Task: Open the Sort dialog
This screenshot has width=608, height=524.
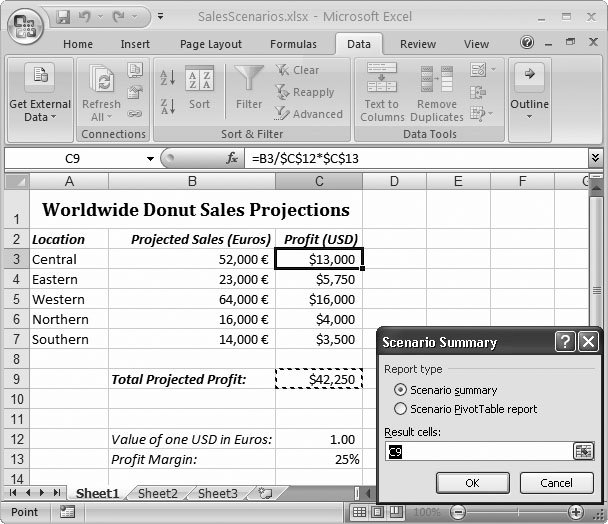Action: [199, 88]
